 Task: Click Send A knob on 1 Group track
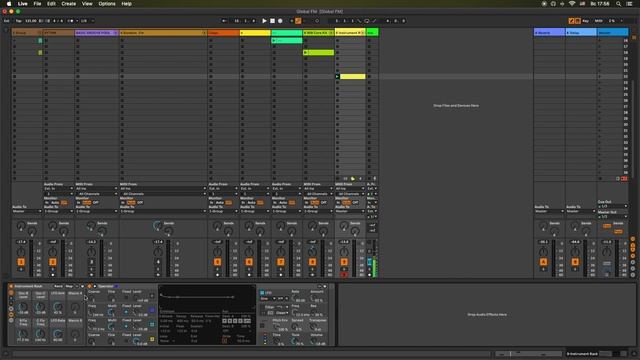pos(21,225)
